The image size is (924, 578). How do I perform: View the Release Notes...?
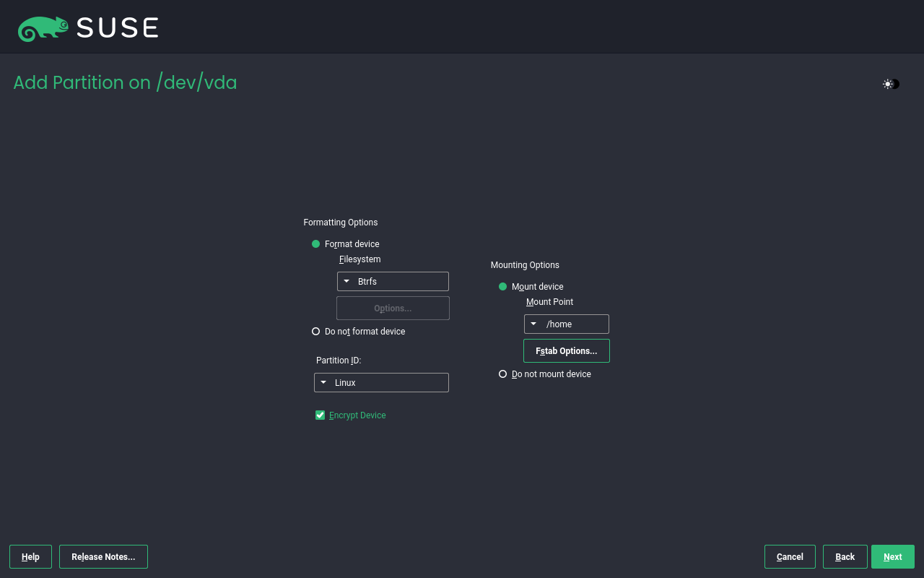click(103, 557)
